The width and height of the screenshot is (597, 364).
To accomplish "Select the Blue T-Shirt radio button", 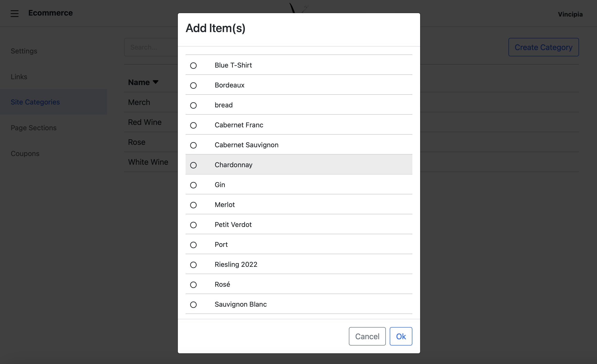I will point(193,66).
